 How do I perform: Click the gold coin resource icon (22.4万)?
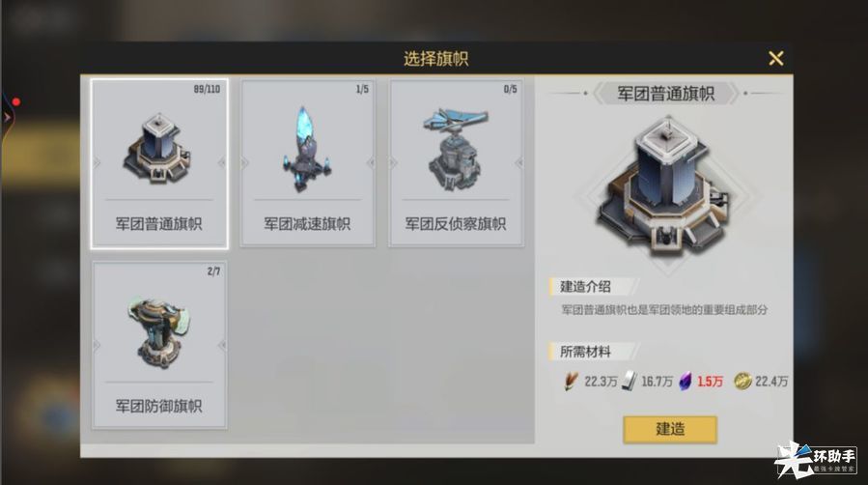(742, 381)
